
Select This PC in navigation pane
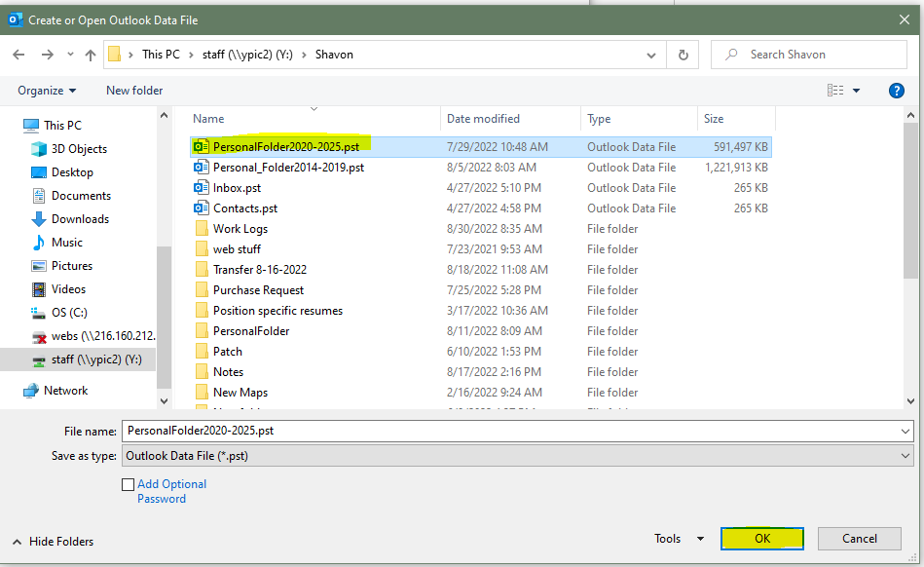tap(62, 126)
